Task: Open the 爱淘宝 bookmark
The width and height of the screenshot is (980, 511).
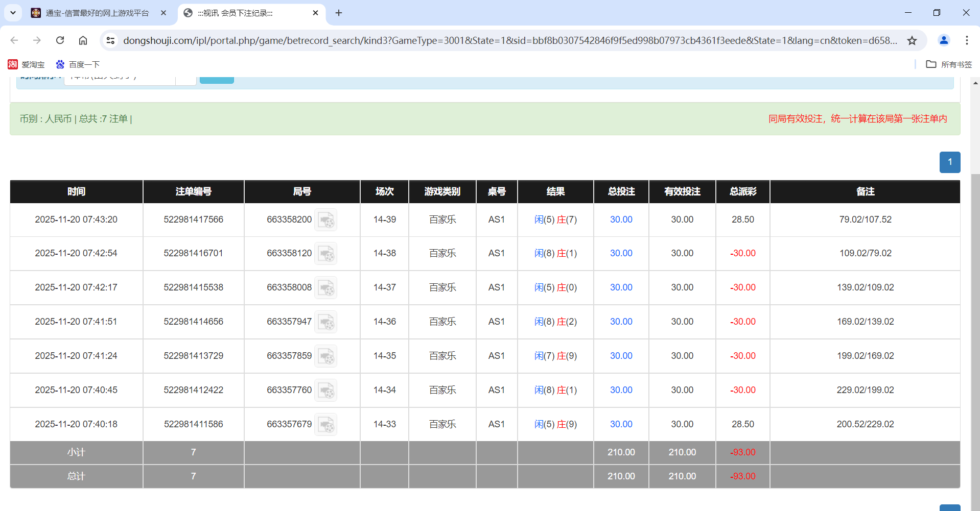Action: click(x=27, y=64)
